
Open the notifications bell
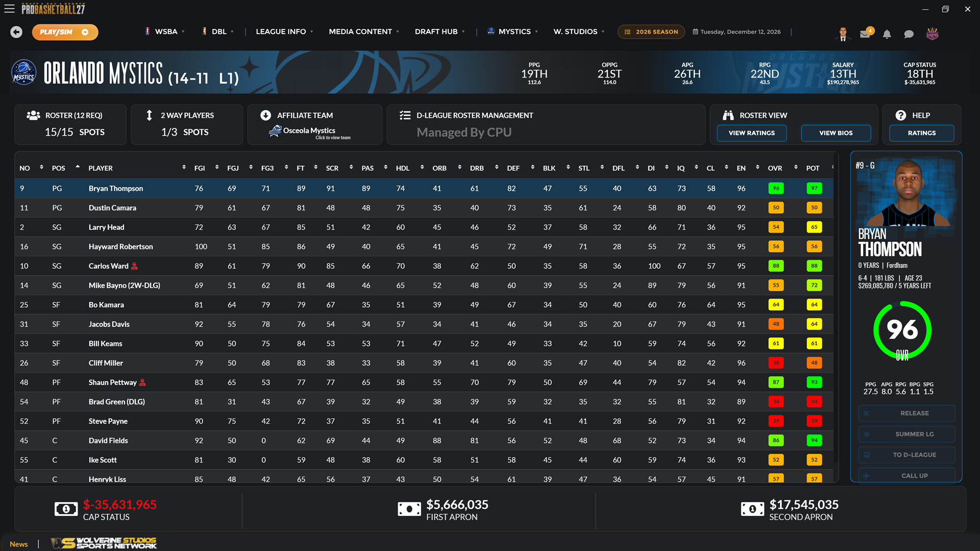887,34
